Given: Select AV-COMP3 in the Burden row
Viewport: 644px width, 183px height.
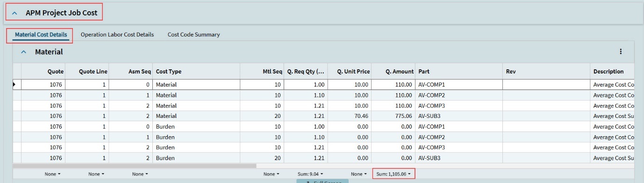Looking at the screenshot, I should 459,147.
